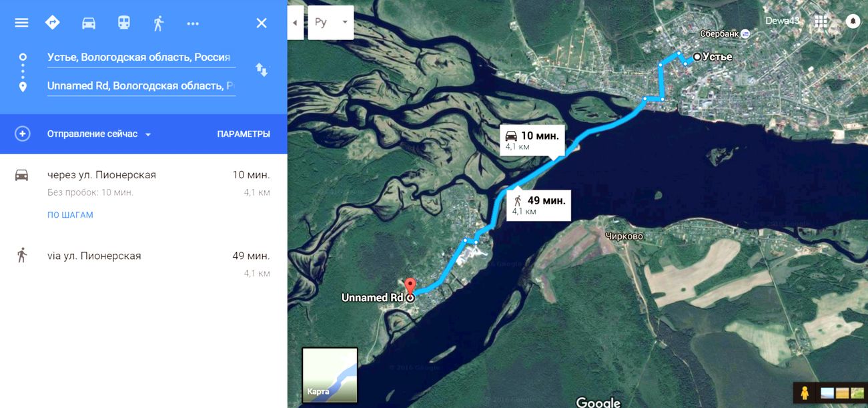Select the public transit travel mode
868x408 pixels.
124,23
